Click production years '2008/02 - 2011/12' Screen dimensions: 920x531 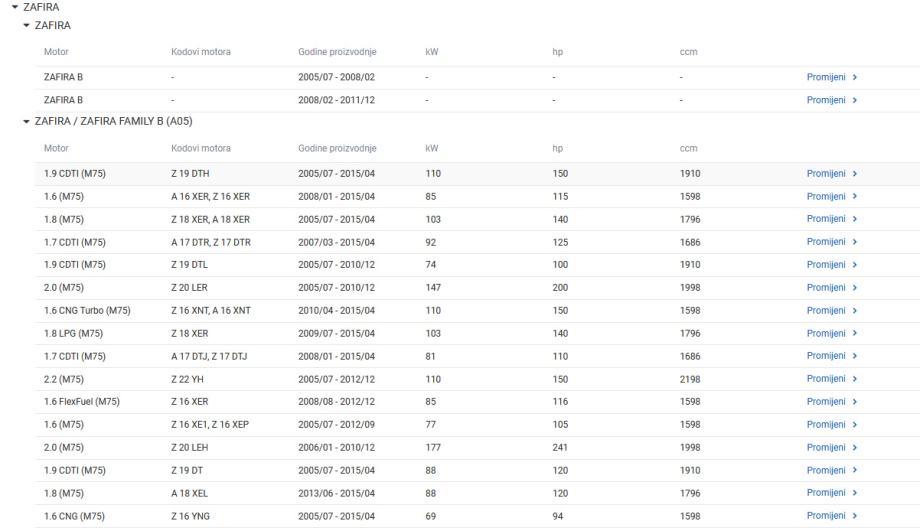point(336,100)
